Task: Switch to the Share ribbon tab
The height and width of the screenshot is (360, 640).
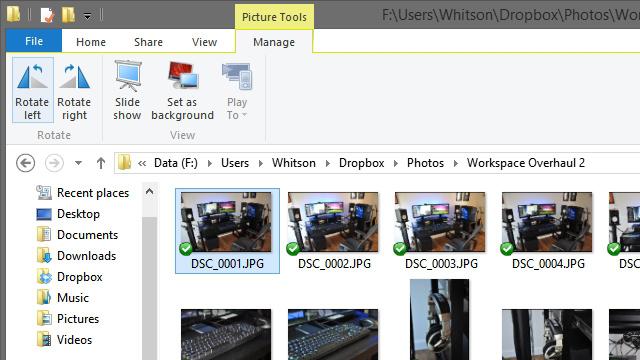Action: click(x=148, y=42)
